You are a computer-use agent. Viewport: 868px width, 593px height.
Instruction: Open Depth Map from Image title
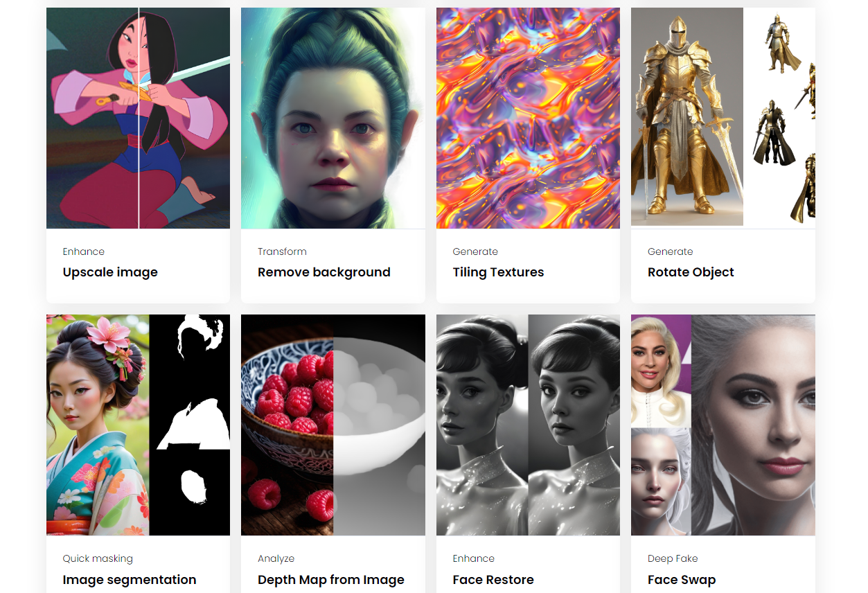tap(331, 580)
